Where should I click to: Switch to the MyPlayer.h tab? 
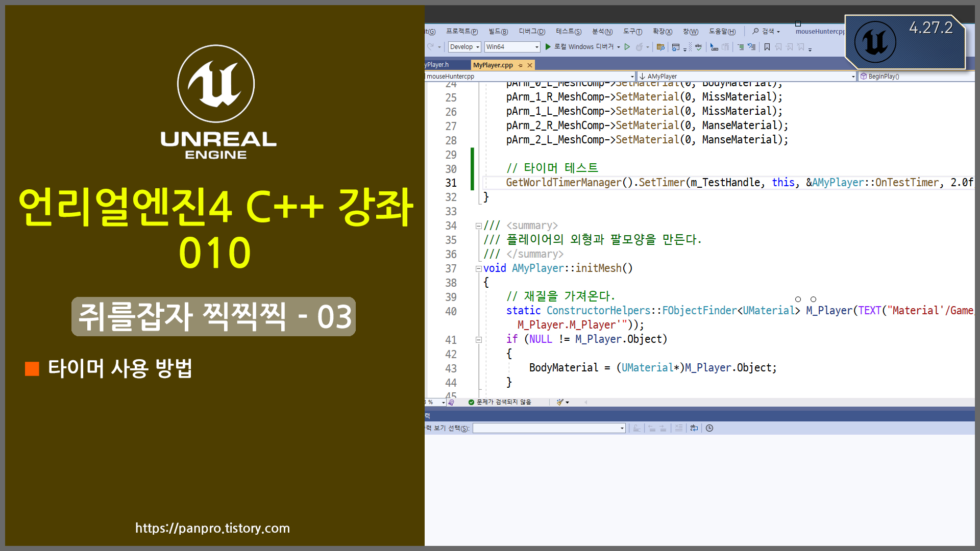[437, 65]
